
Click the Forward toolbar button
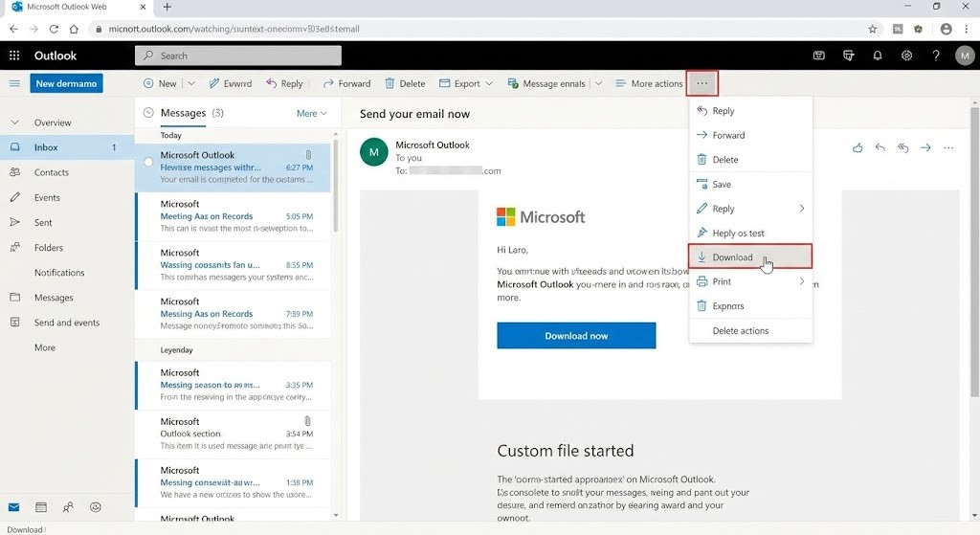(346, 83)
